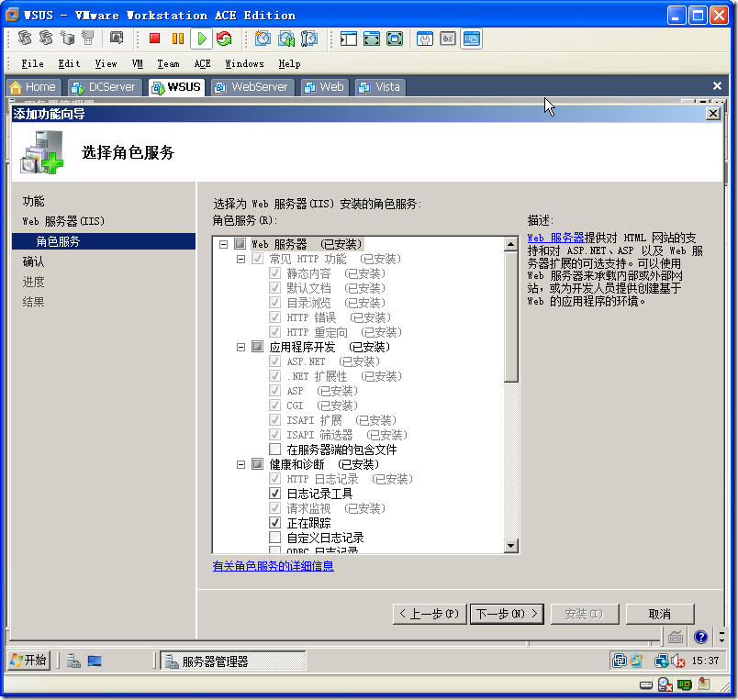Viewport: 738px width, 700px height.
Task: Click the 下一步(N) button
Action: [507, 614]
